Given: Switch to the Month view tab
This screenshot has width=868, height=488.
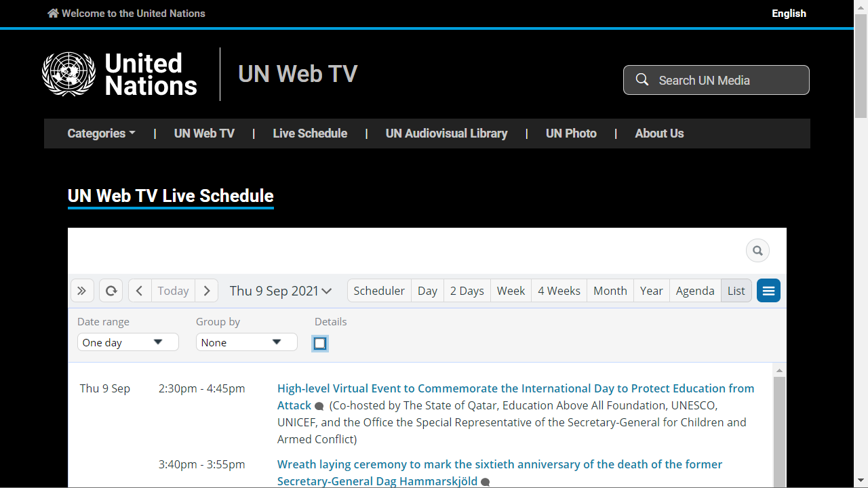Looking at the screenshot, I should coord(610,290).
